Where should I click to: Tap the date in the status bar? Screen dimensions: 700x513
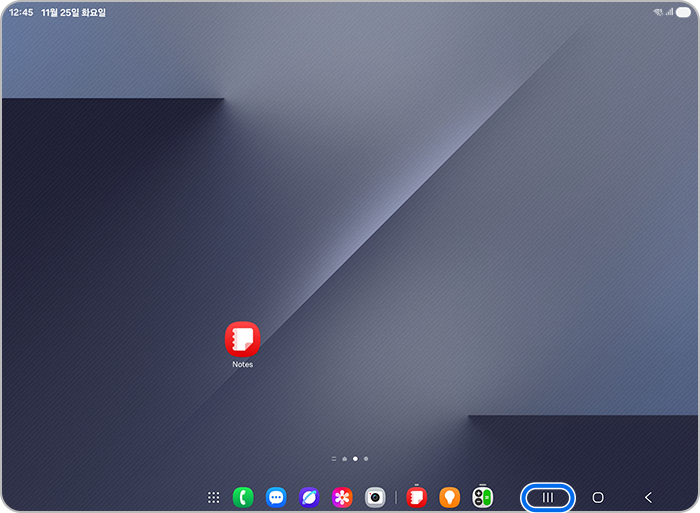pyautogui.click(x=74, y=13)
